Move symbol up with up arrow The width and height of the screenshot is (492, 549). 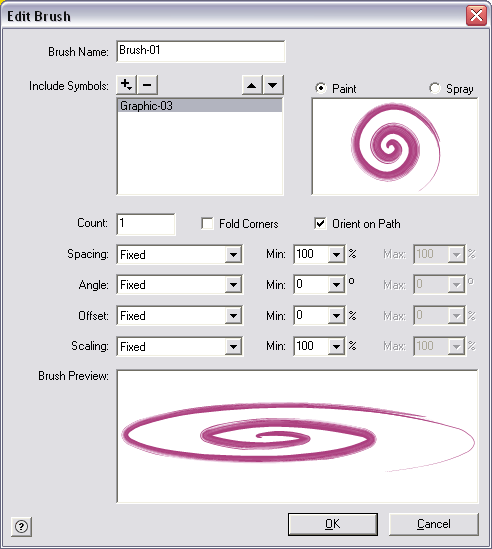click(x=252, y=85)
